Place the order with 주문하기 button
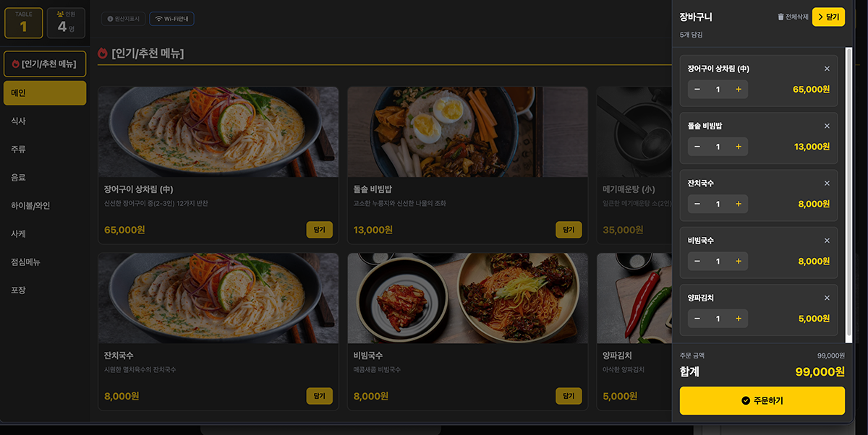Screen dimensions: 868x435 [762, 400]
